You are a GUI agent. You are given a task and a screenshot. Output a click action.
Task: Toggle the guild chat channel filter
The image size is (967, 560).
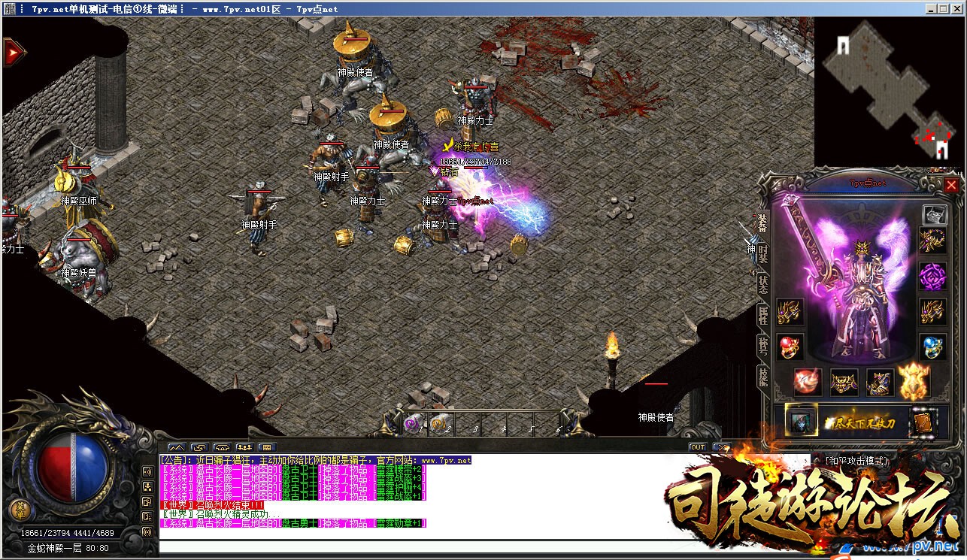(147, 502)
